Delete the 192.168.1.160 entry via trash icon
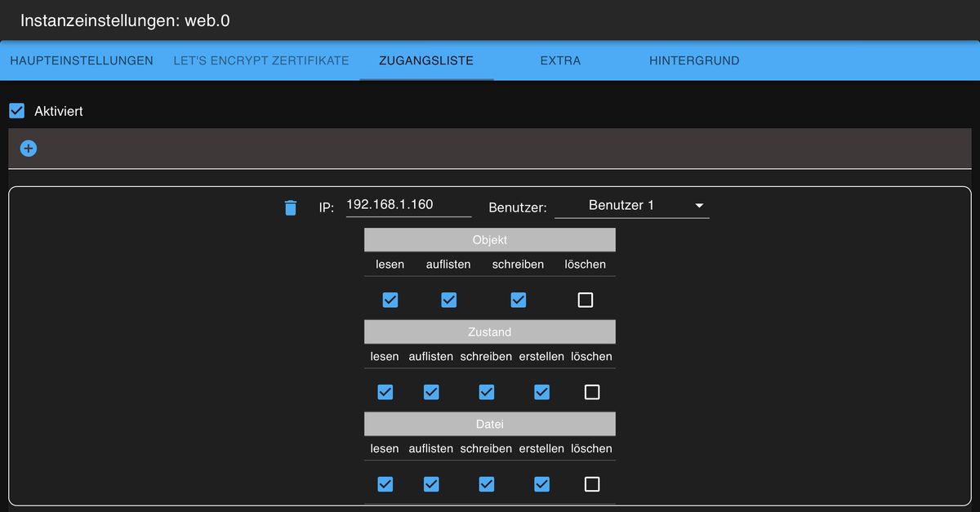 pos(290,207)
